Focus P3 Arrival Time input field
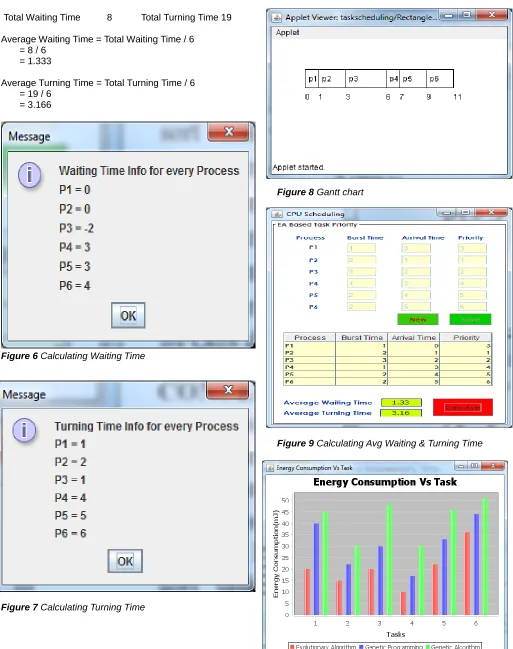The width and height of the screenshot is (513, 649). [416, 272]
